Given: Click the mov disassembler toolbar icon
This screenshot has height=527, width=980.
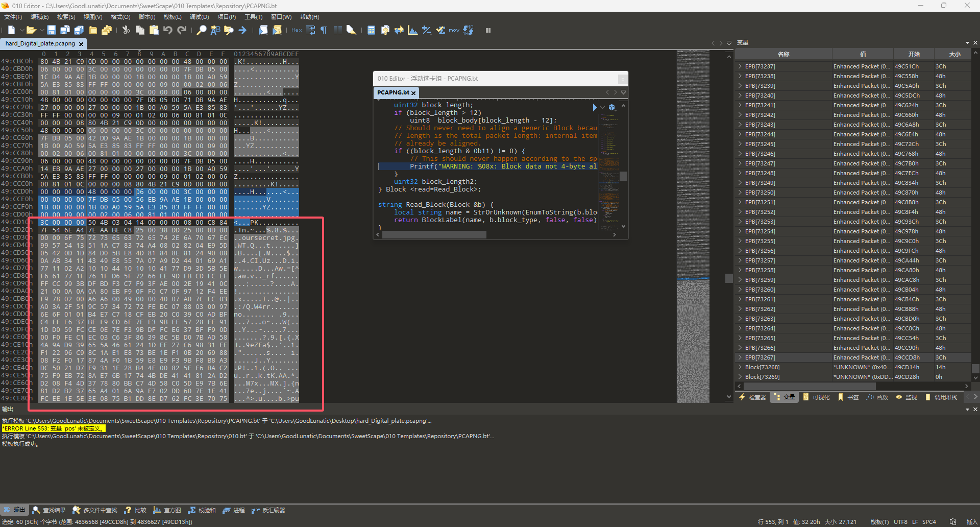Looking at the screenshot, I should point(454,30).
